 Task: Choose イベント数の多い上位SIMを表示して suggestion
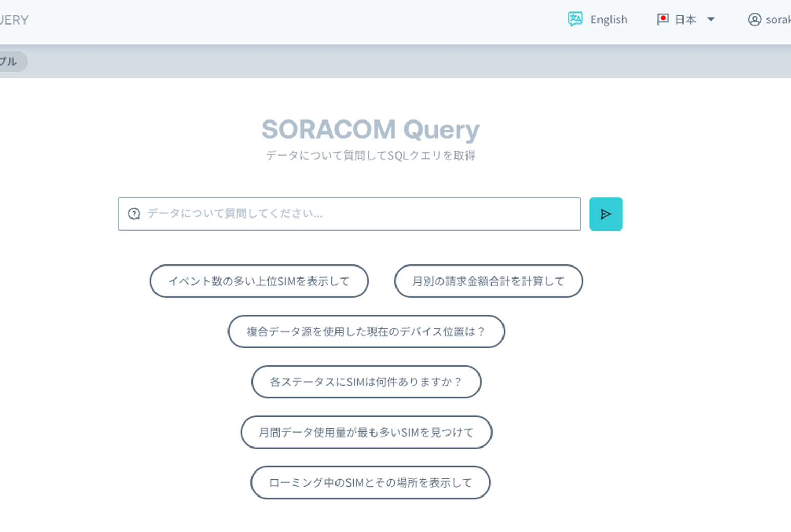pyautogui.click(x=259, y=281)
